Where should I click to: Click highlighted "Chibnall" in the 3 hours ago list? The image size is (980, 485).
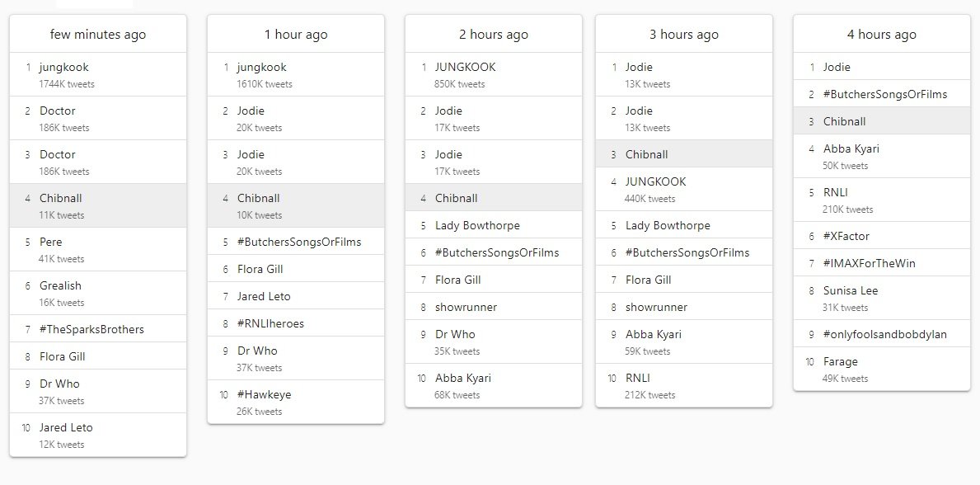646,154
